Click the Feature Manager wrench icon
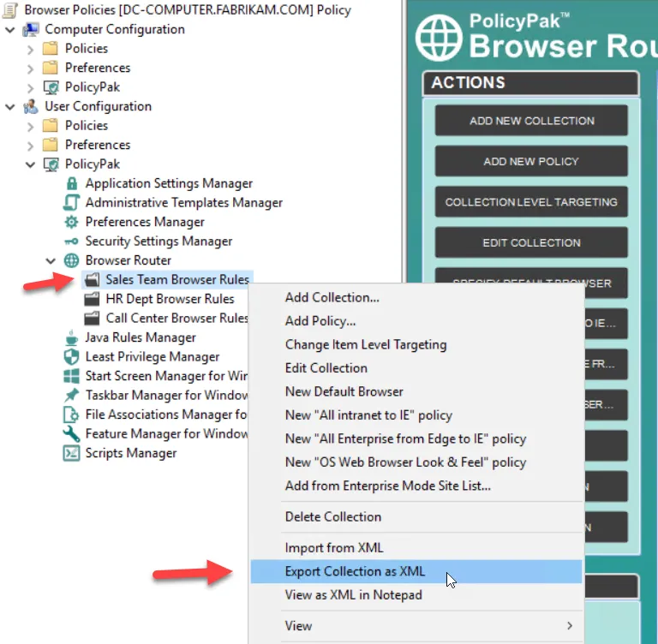The height and width of the screenshot is (644, 658). (x=71, y=434)
